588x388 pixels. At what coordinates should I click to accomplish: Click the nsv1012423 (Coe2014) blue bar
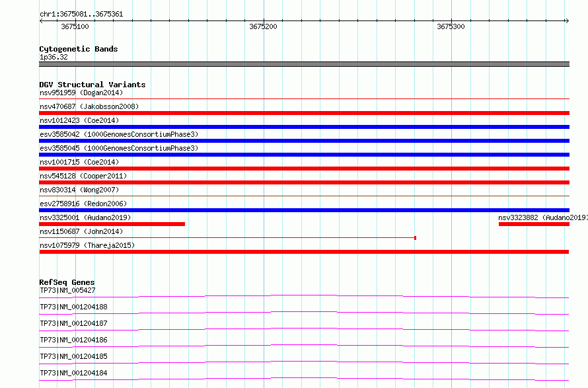click(x=304, y=127)
